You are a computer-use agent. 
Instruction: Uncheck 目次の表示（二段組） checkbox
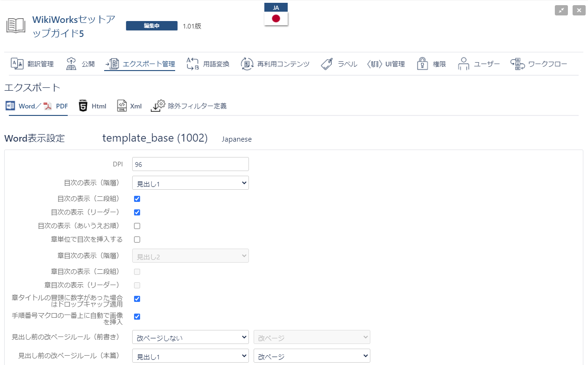137,199
